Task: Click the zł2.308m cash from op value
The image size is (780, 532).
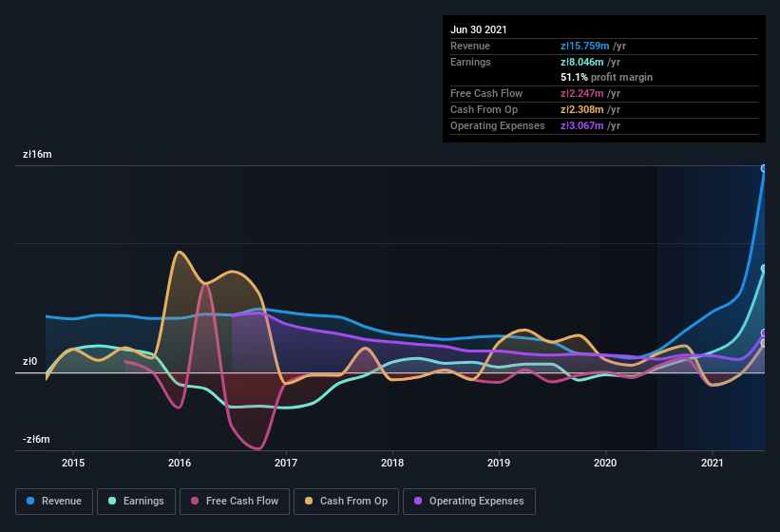Action: click(x=582, y=109)
